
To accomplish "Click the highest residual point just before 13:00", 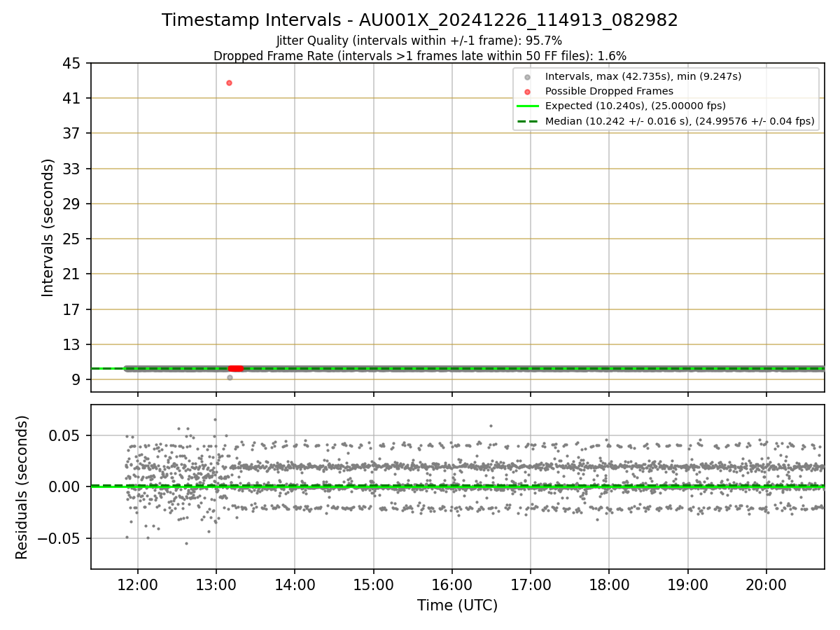I will click(215, 419).
